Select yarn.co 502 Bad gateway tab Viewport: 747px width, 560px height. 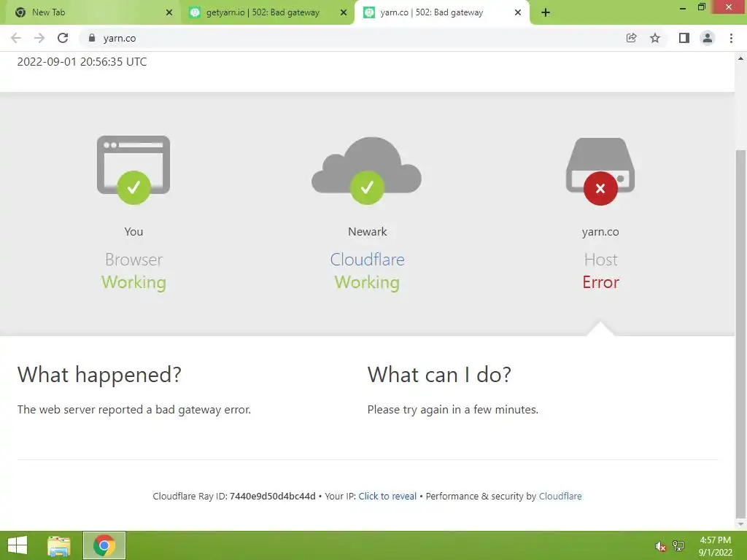point(441,12)
